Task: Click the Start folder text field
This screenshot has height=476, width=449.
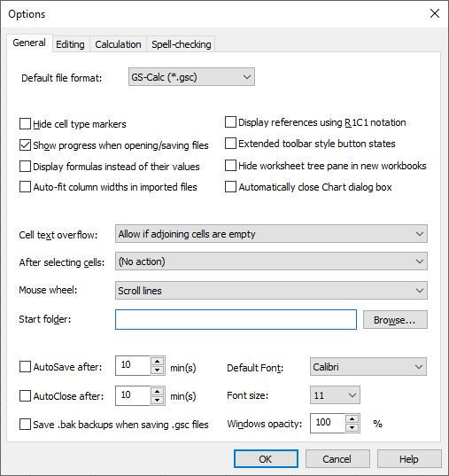Action: 236,319
